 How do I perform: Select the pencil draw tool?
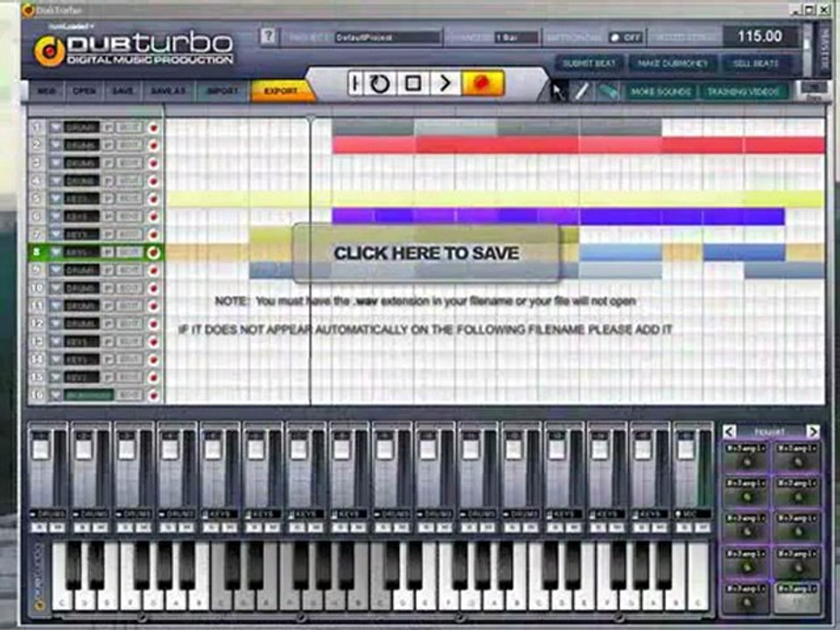coord(583,92)
